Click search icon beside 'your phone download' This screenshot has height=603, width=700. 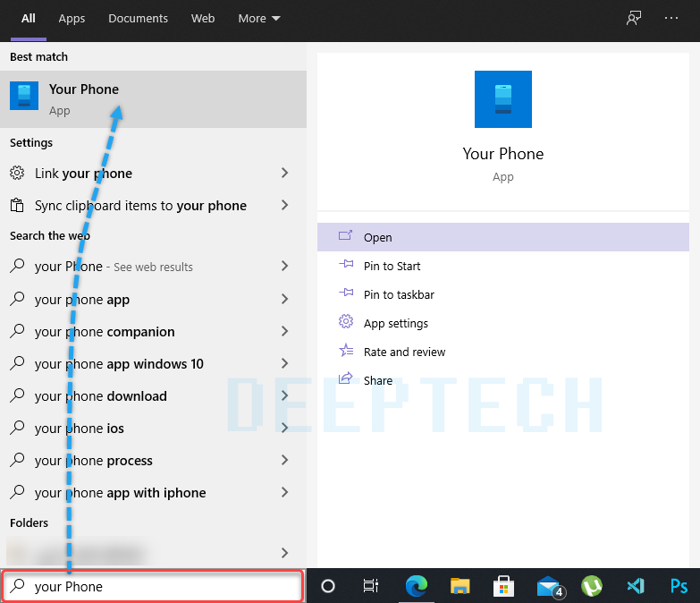pyautogui.click(x=17, y=395)
